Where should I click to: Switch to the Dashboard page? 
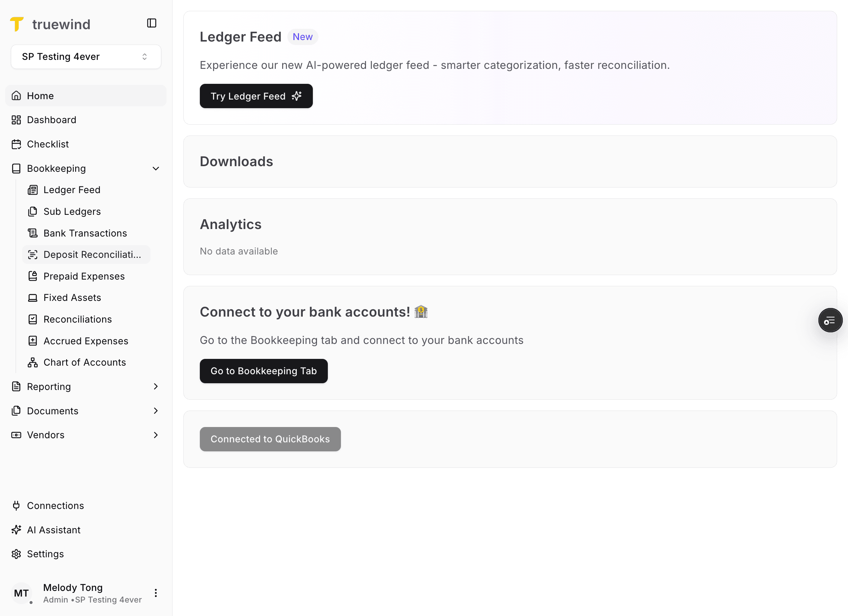(x=51, y=120)
